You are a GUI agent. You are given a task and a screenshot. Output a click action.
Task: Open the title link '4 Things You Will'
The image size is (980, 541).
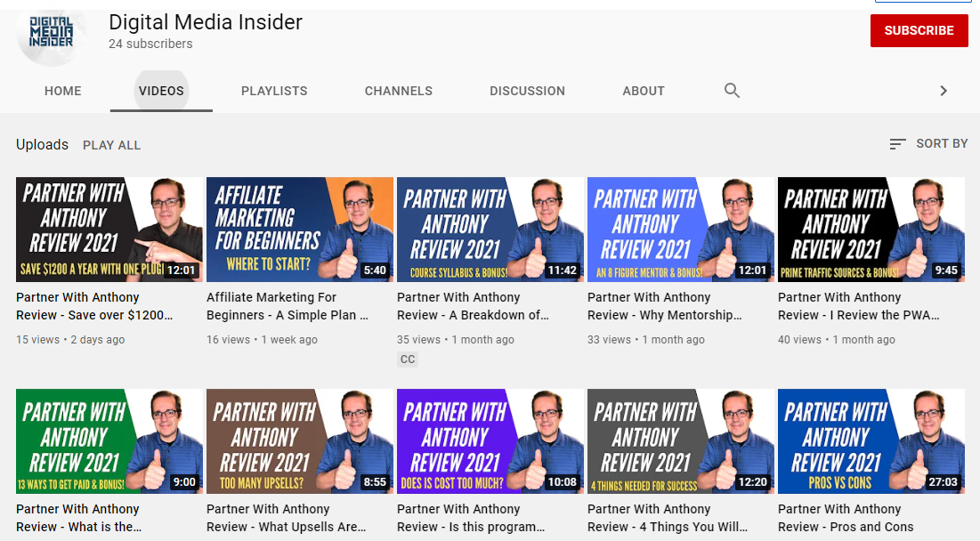pos(668,518)
